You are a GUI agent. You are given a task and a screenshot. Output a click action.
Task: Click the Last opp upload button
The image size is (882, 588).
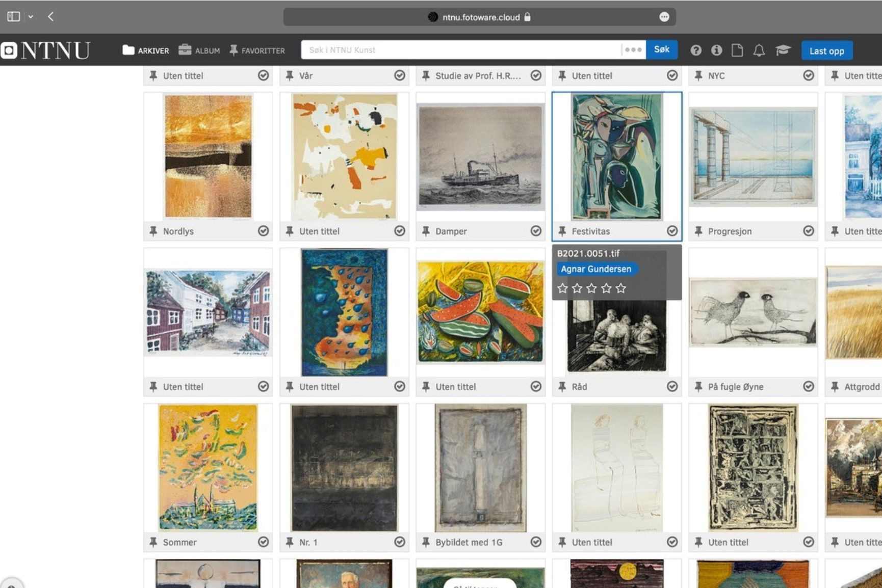tap(826, 50)
